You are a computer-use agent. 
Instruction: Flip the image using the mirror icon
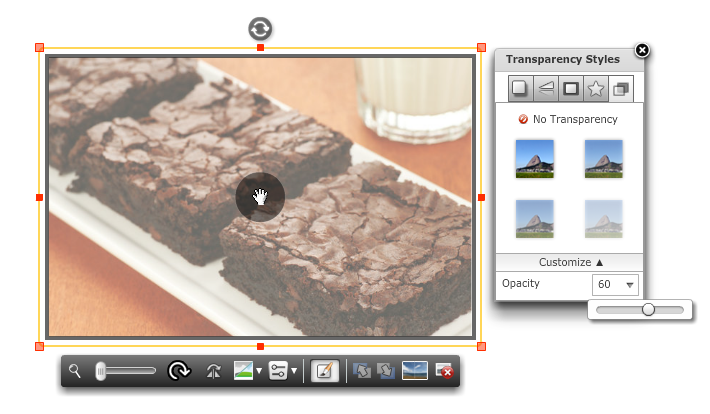point(213,371)
